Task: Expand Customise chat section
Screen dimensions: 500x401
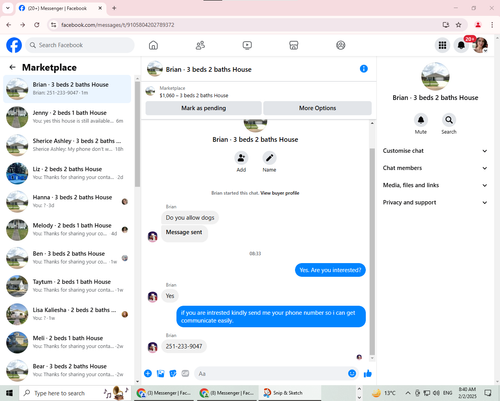Action: click(x=435, y=151)
